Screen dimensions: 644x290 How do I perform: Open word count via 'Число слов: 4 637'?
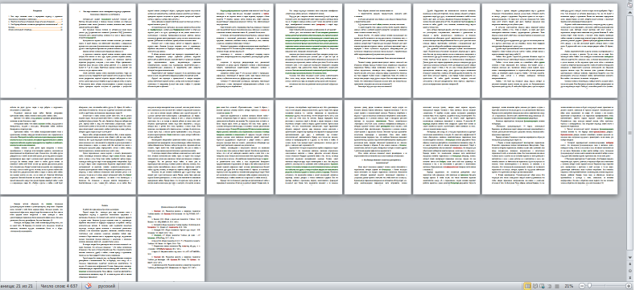59,286
